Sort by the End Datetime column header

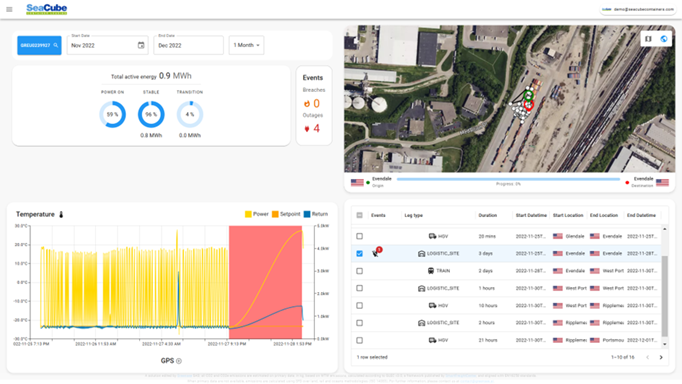[x=641, y=215]
